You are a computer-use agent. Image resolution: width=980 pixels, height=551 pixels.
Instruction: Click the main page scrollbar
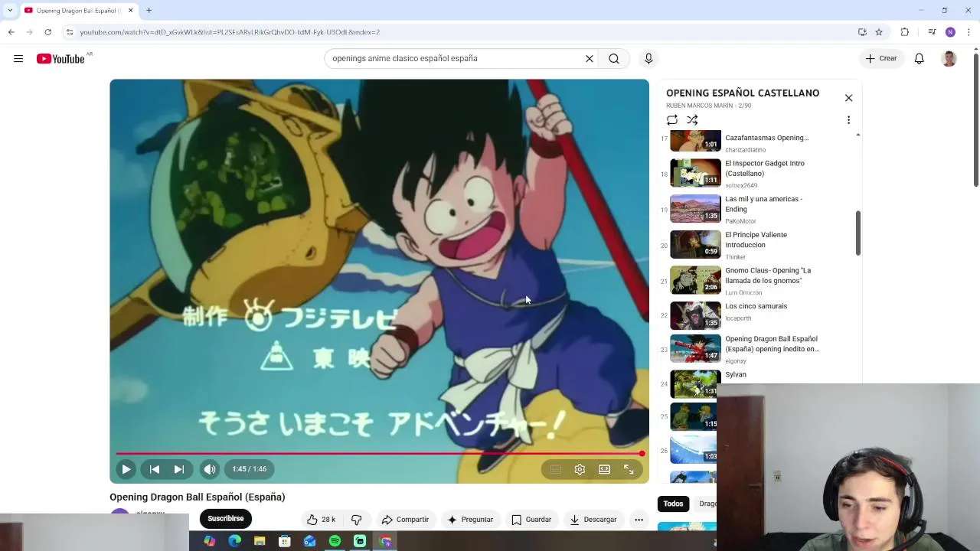[x=975, y=119]
